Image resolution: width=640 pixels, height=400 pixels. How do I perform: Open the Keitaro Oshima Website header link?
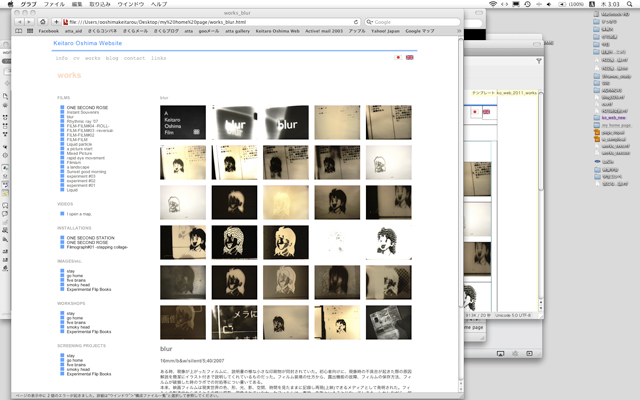(x=87, y=43)
